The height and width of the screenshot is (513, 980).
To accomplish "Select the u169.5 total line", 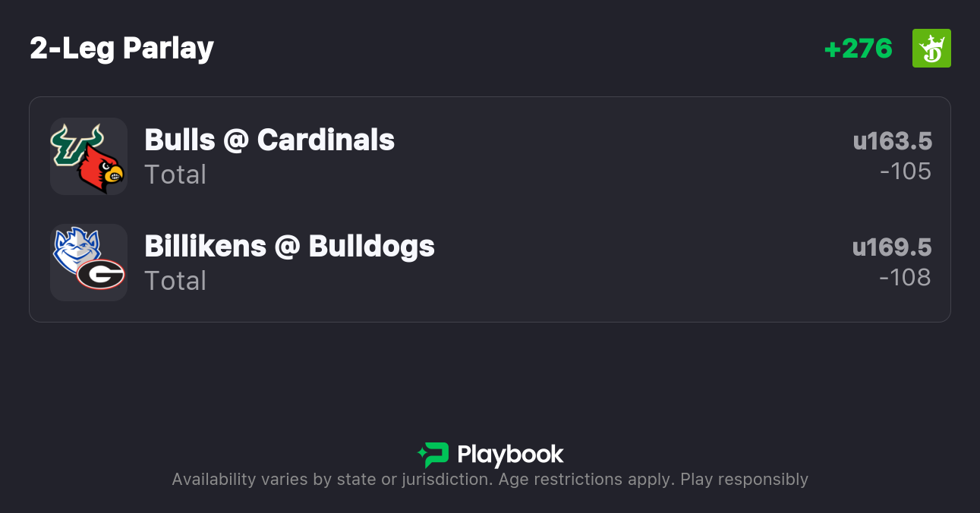I will (x=892, y=247).
